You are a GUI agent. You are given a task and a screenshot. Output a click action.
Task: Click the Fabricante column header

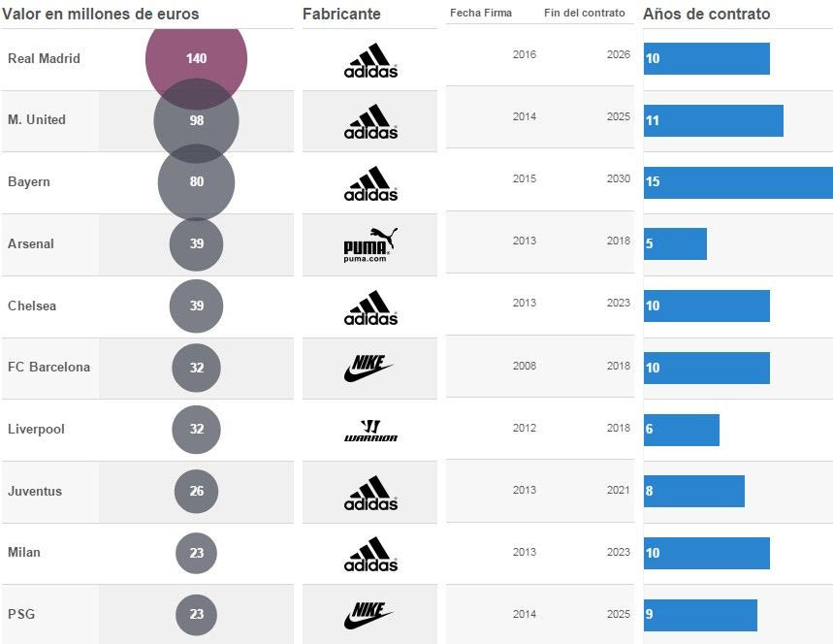(341, 15)
